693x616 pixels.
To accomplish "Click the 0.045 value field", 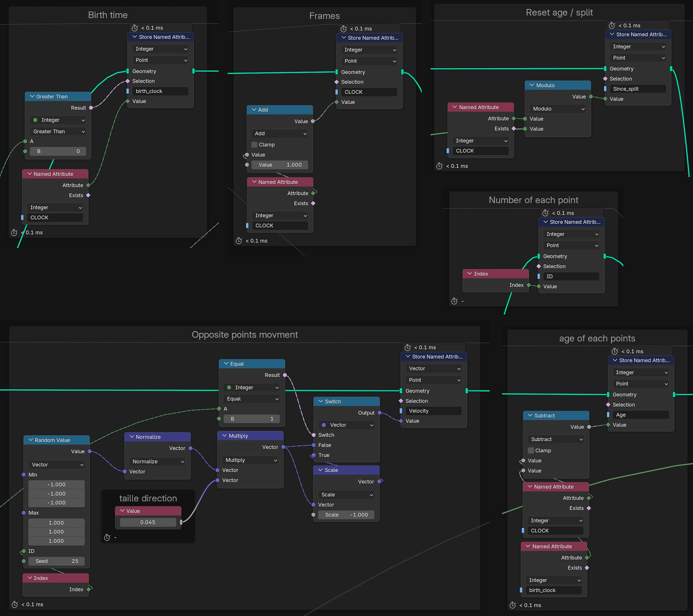I will (148, 522).
